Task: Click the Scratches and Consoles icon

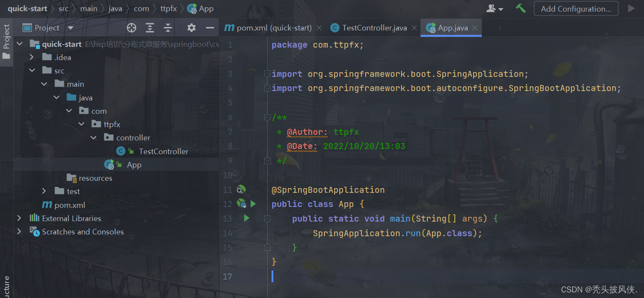Action: [x=34, y=231]
